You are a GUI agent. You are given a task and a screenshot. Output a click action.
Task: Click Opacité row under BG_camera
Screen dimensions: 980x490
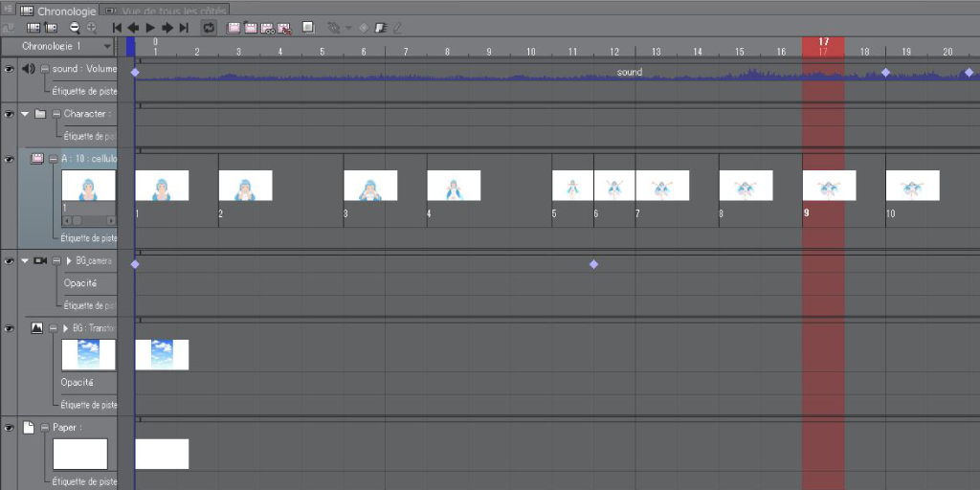80,283
